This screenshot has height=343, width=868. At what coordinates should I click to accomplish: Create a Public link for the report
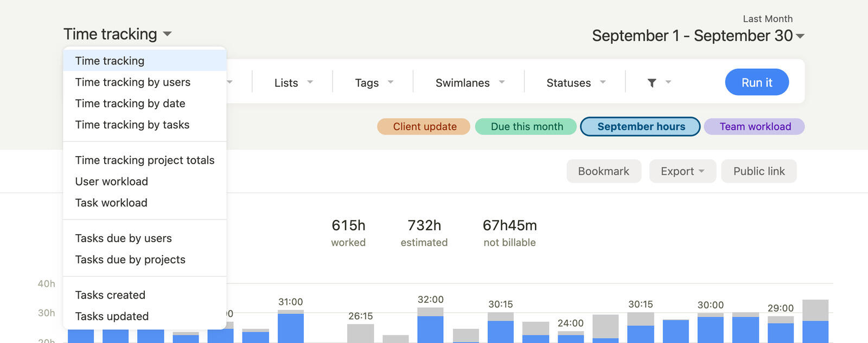pos(759,171)
